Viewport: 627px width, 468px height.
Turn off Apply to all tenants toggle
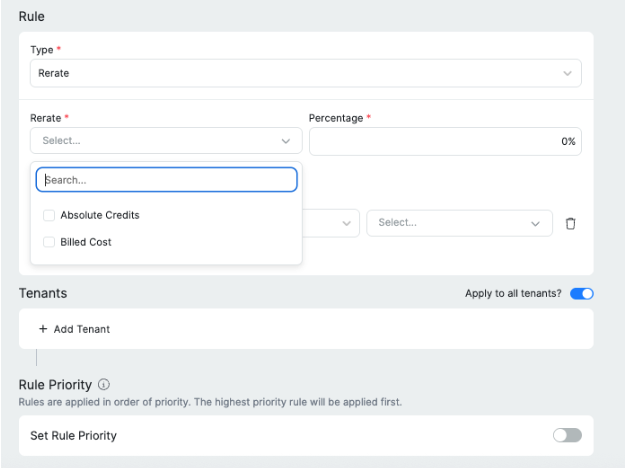[x=581, y=294]
